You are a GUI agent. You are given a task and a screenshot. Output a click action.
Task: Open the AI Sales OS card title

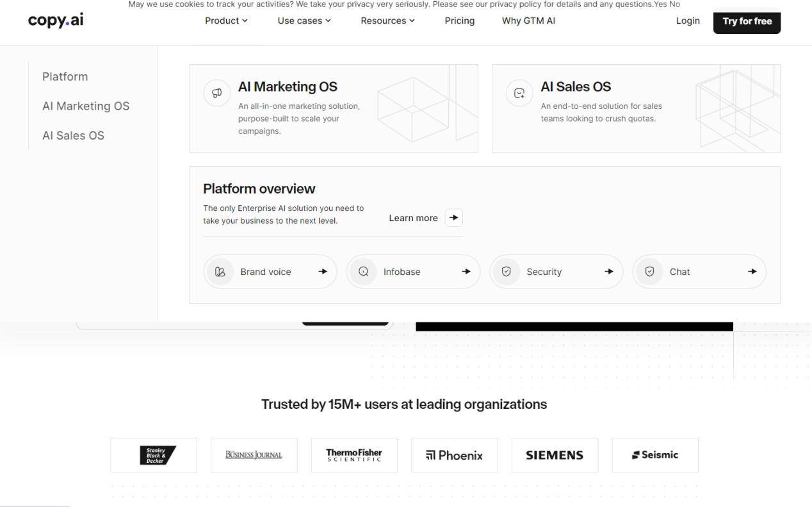click(x=576, y=87)
